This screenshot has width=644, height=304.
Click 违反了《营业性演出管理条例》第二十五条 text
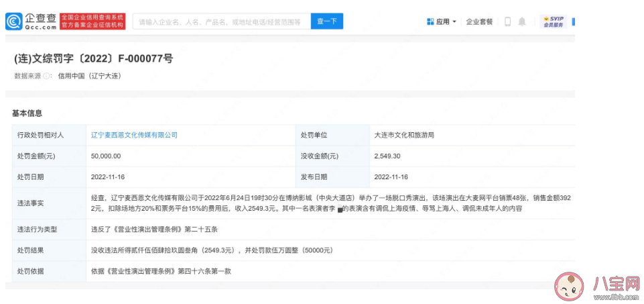click(154, 230)
